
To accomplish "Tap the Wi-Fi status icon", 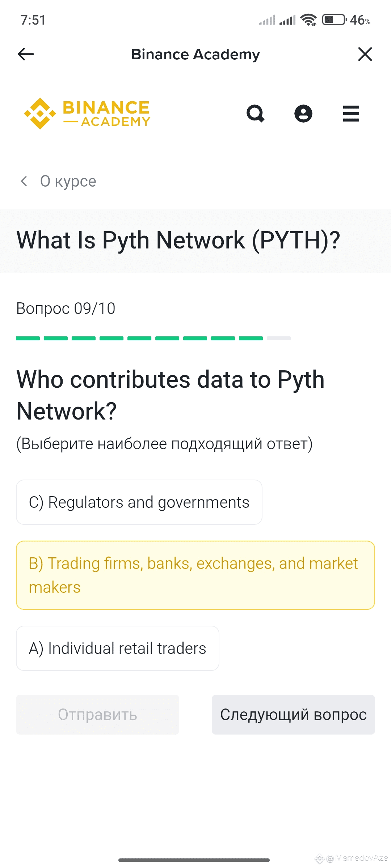I will (308, 20).
